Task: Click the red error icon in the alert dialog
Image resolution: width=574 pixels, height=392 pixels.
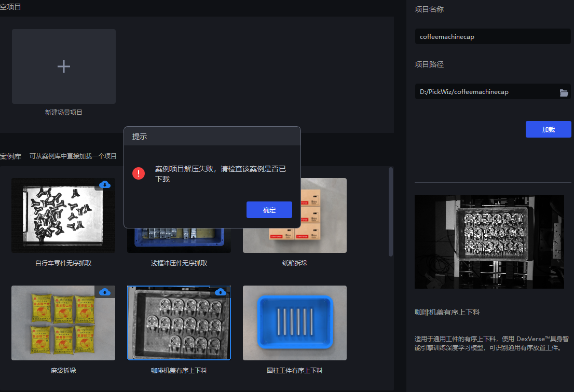Action: point(139,173)
